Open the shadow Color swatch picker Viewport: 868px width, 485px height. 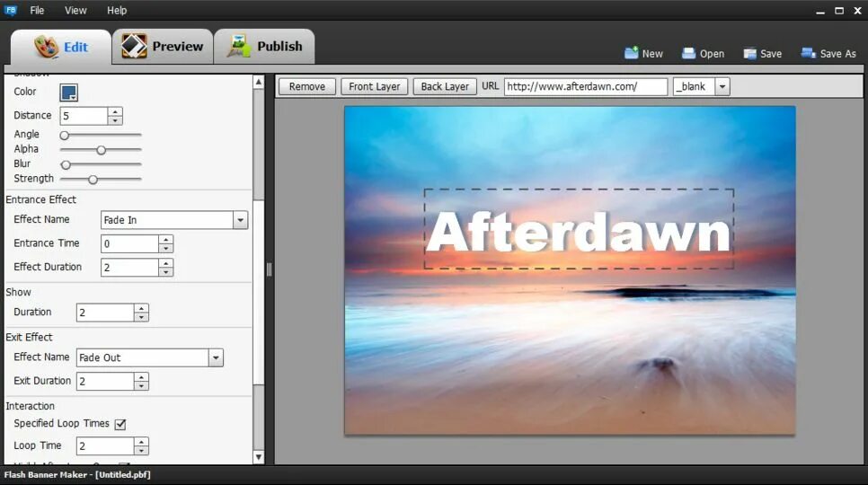(68, 93)
